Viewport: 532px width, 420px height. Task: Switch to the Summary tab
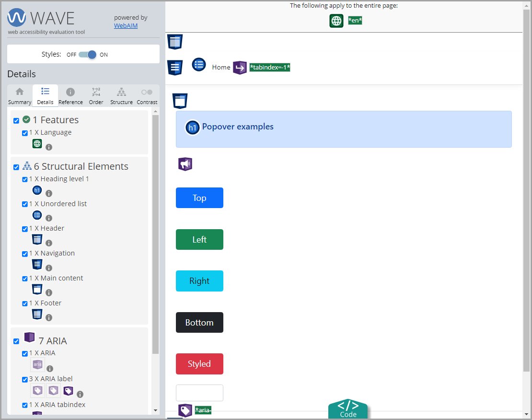(20, 96)
